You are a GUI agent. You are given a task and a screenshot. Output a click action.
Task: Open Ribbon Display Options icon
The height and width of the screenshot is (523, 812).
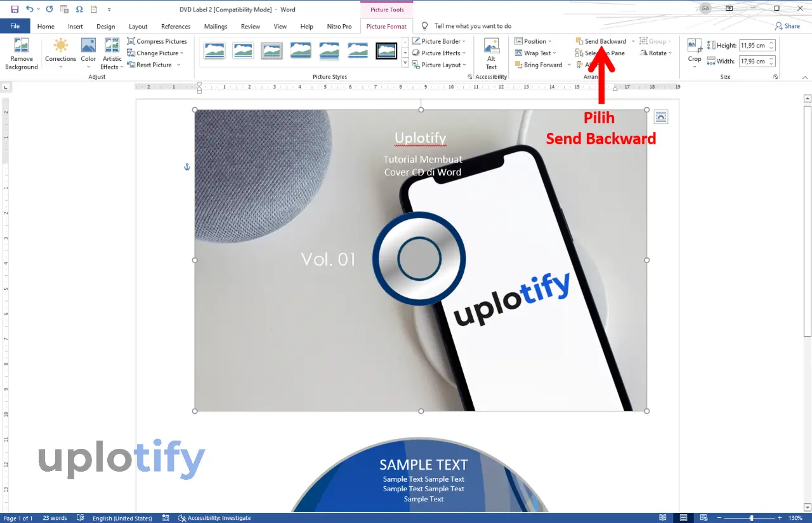coord(730,8)
